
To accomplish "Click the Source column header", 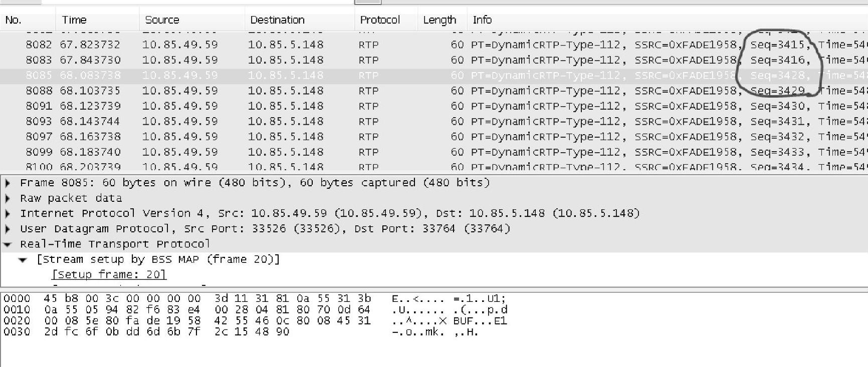I will pyautogui.click(x=162, y=20).
